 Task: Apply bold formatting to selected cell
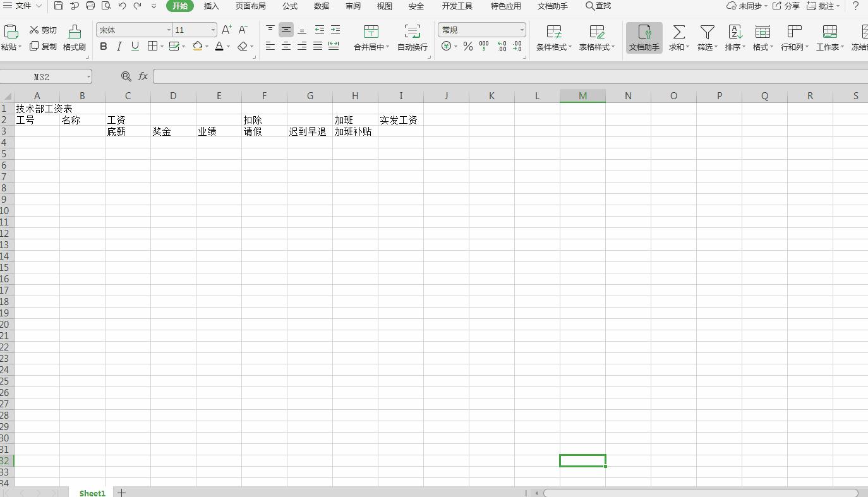pyautogui.click(x=103, y=46)
